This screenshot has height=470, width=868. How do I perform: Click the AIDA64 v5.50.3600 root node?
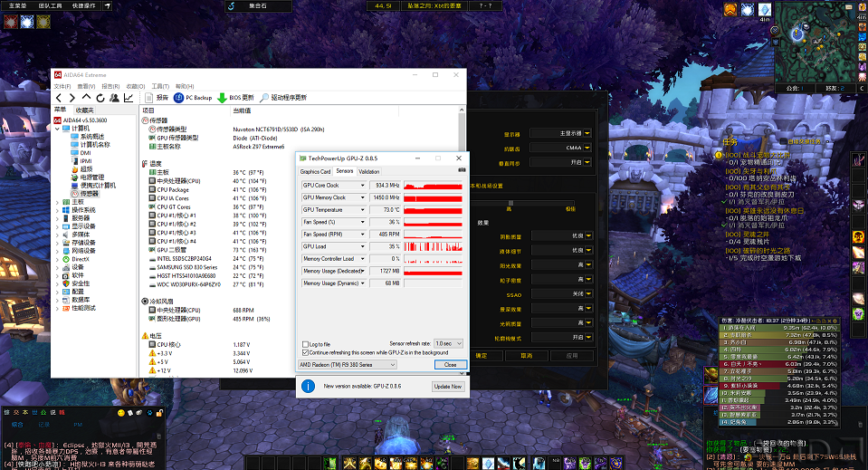[81, 120]
